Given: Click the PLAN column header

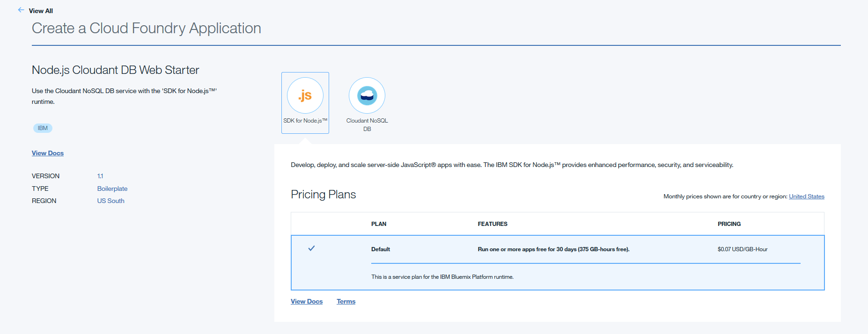Looking at the screenshot, I should tap(379, 224).
